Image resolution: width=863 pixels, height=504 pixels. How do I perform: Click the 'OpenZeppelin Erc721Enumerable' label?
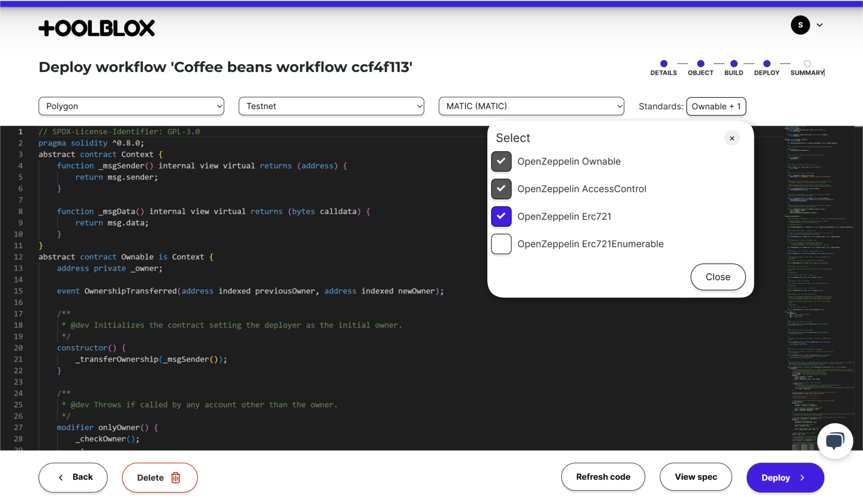tap(591, 244)
